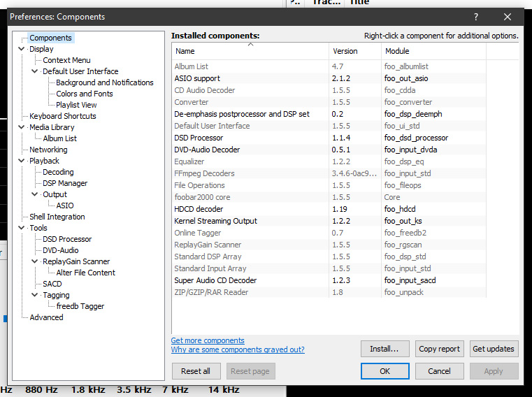Sort components by Name column header
The image size is (532, 397).
250,51
